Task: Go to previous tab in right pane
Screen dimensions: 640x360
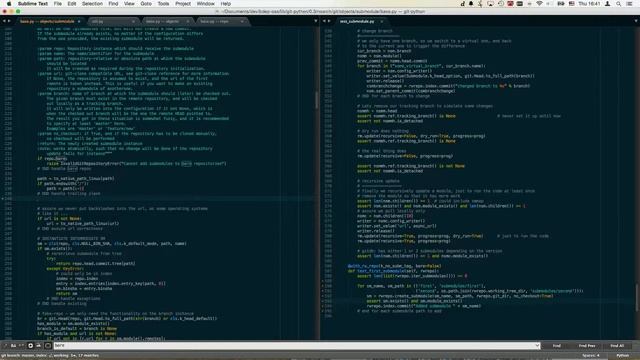Action: pos(324,21)
